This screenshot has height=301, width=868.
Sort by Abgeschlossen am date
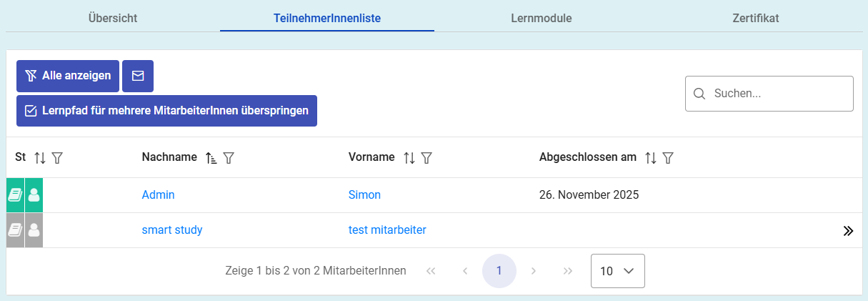tap(650, 157)
